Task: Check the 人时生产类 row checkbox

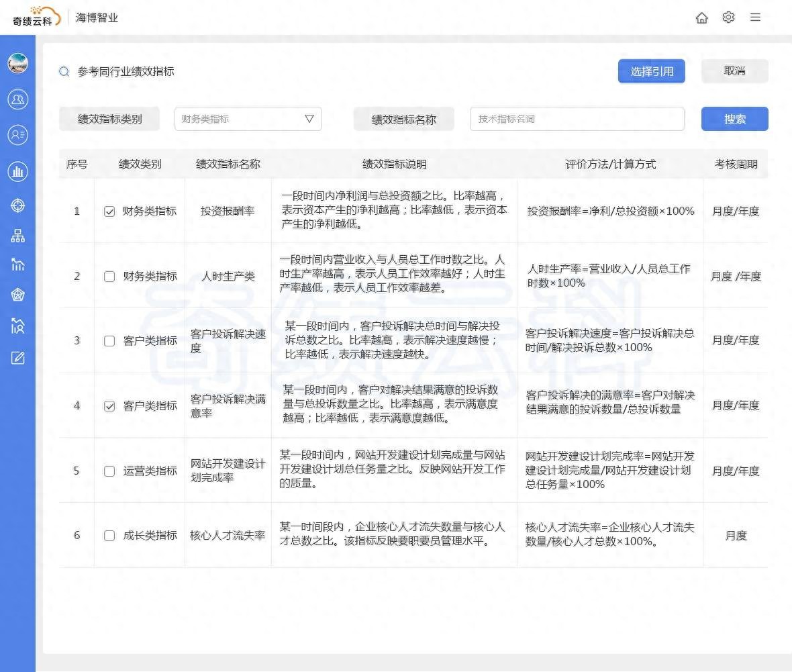Action: point(109,277)
